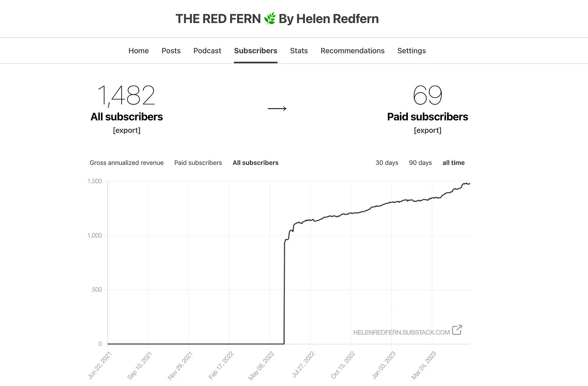The width and height of the screenshot is (588, 386).
Task: Switch to the Home tab
Action: coord(139,51)
